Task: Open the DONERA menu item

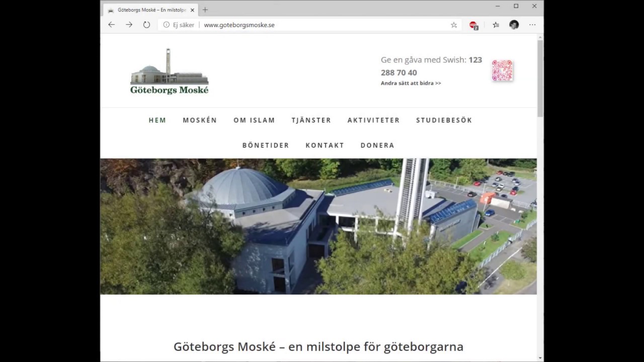Action: coord(377,145)
